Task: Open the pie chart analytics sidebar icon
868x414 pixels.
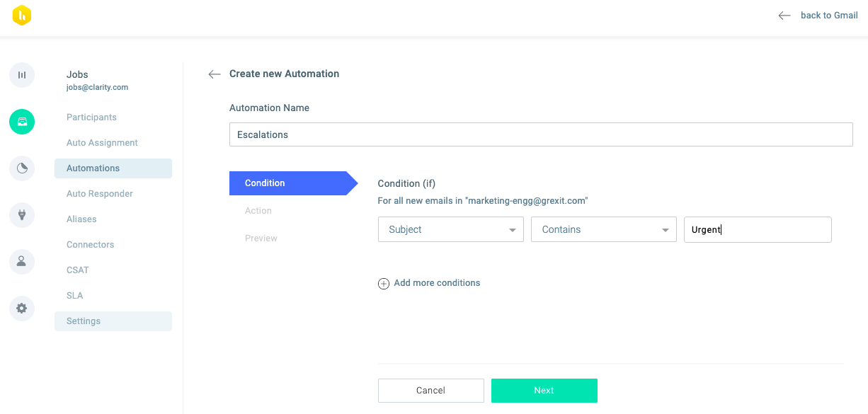Action: pyautogui.click(x=22, y=168)
